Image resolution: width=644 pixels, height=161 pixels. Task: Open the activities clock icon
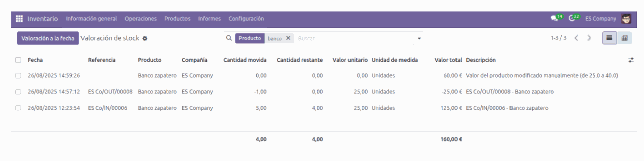(x=572, y=19)
